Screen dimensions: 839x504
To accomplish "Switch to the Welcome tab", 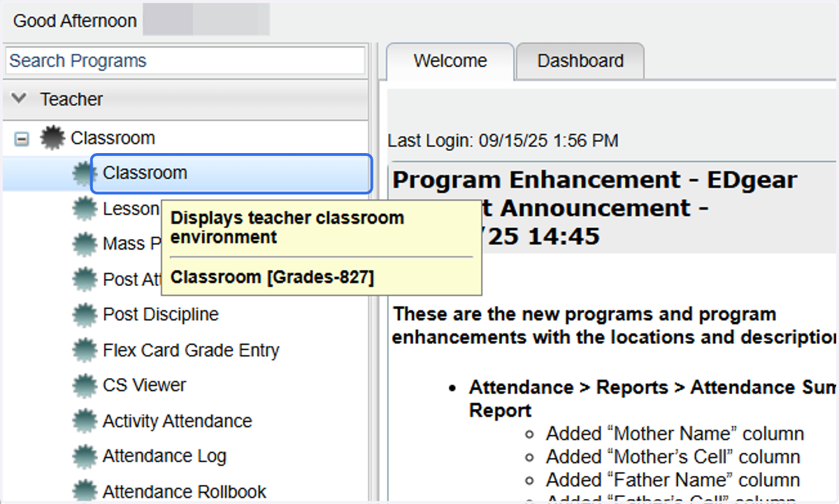I will pyautogui.click(x=450, y=61).
